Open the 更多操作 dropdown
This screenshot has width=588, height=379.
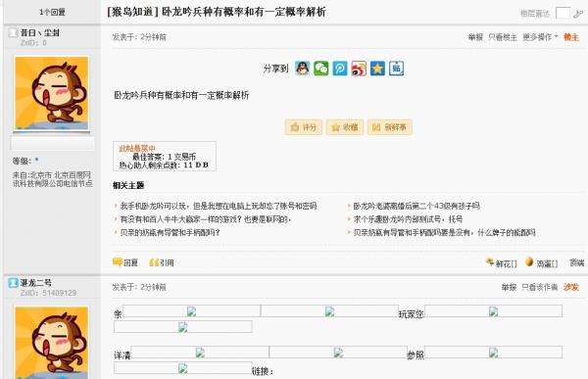540,37
